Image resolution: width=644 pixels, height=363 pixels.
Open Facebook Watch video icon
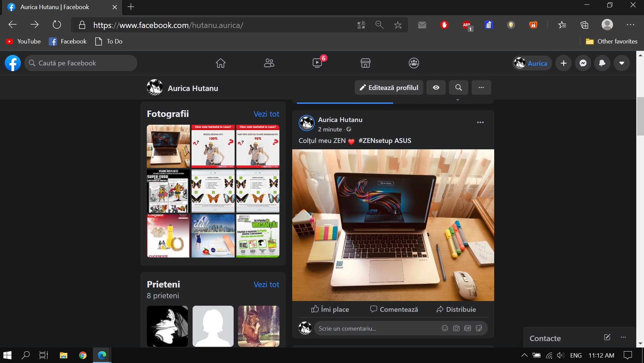point(317,63)
